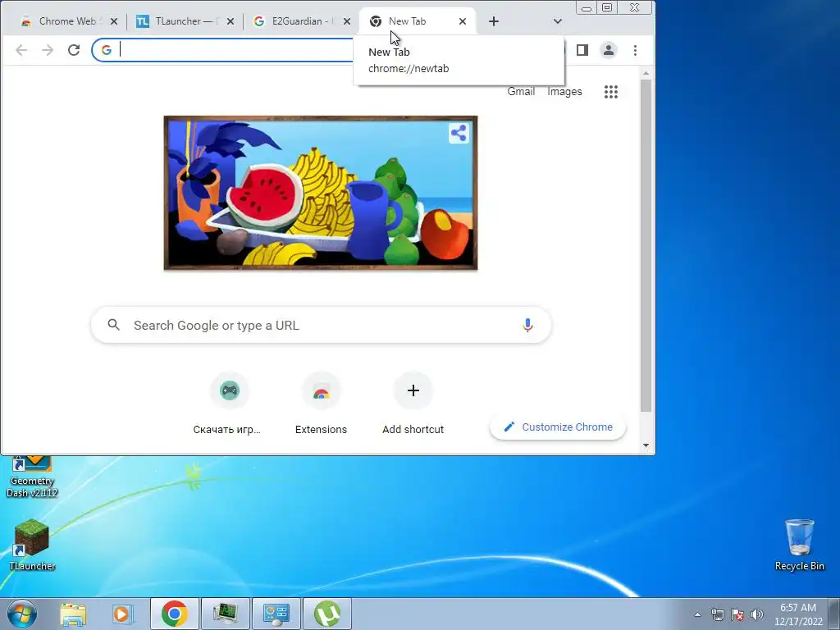Screen dimensions: 840x630
Task: Open the Скачать игр... shortcut tile
Action: pos(228,404)
